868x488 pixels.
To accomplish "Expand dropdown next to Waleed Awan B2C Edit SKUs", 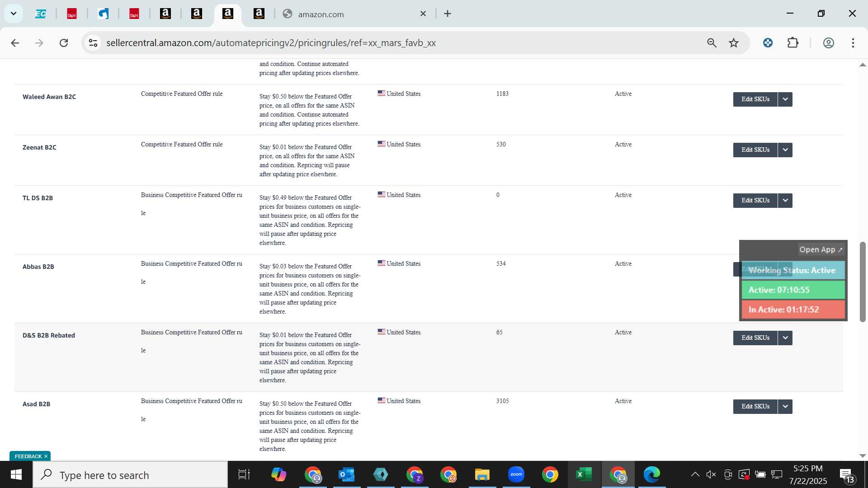I will click(x=785, y=99).
